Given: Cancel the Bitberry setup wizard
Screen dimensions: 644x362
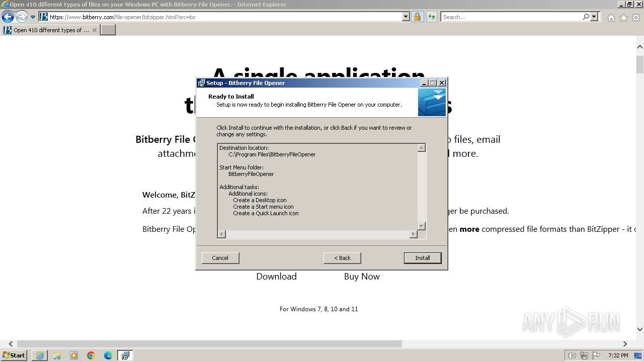Looking at the screenshot, I should pos(220,258).
